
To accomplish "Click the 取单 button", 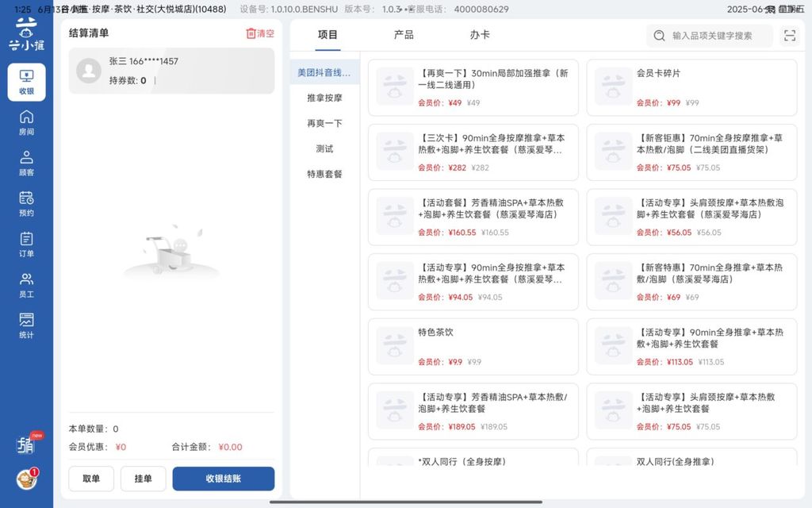I will [91, 479].
